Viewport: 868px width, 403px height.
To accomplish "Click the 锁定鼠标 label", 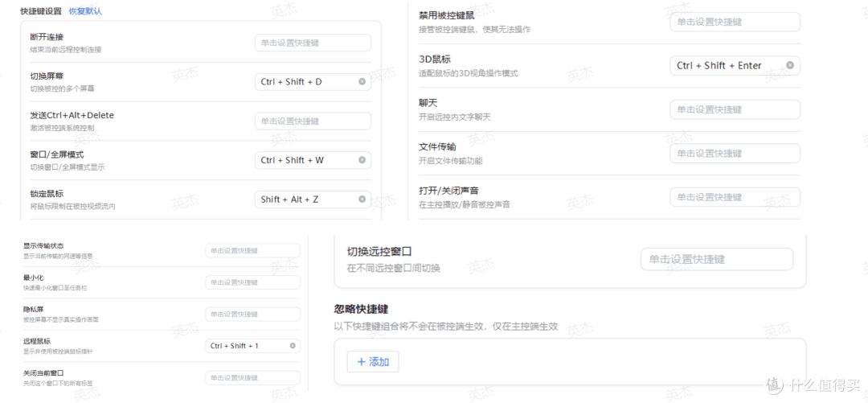I will click(47, 194).
